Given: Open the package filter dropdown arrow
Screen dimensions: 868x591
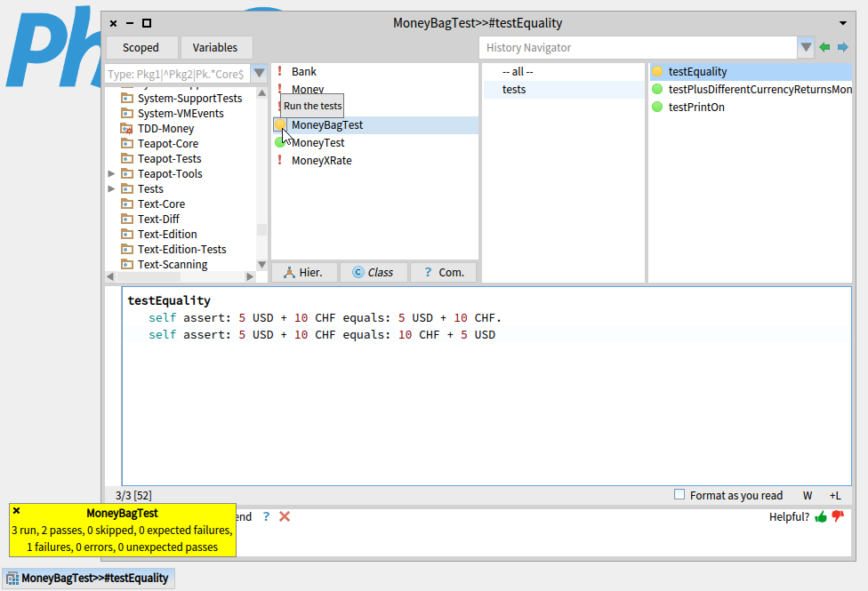Looking at the screenshot, I should click(x=259, y=74).
